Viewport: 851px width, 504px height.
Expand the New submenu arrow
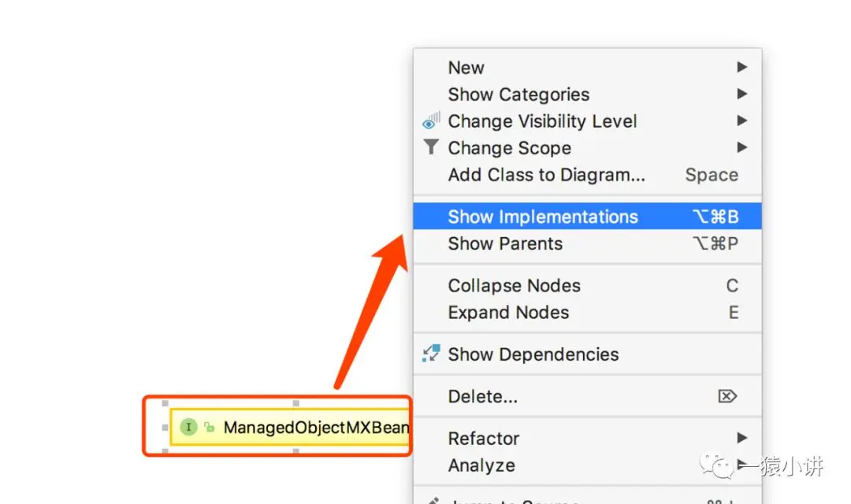(741, 68)
